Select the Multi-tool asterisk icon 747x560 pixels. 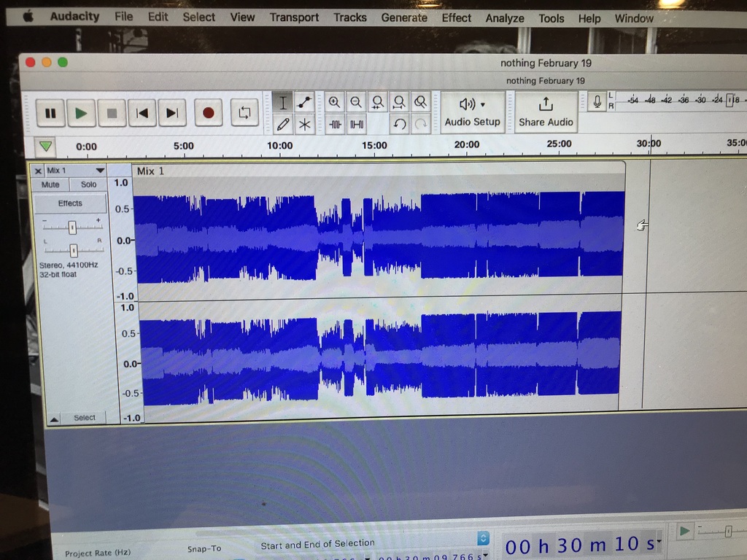[x=304, y=124]
